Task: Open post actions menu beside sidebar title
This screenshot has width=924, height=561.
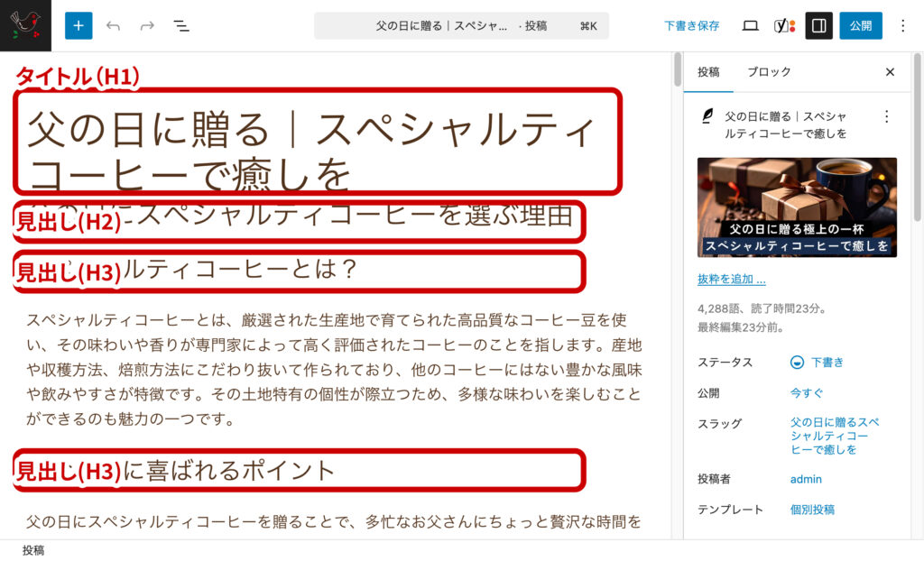Action: point(886,116)
